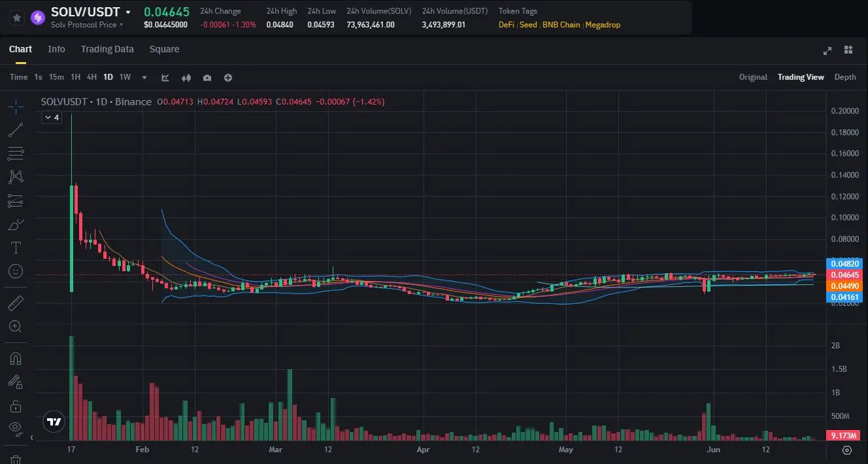
Task: Open chart settings gear at bottom right
Action: (847, 450)
